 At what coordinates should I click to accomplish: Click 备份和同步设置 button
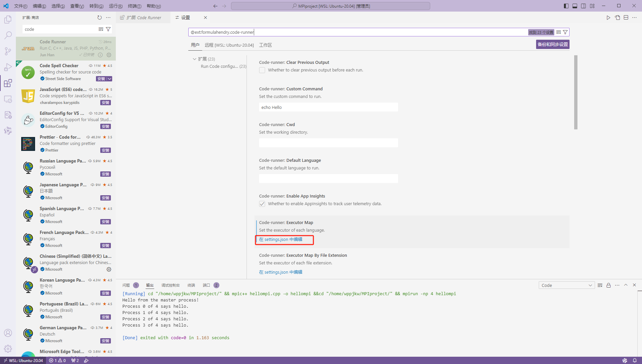553,44
